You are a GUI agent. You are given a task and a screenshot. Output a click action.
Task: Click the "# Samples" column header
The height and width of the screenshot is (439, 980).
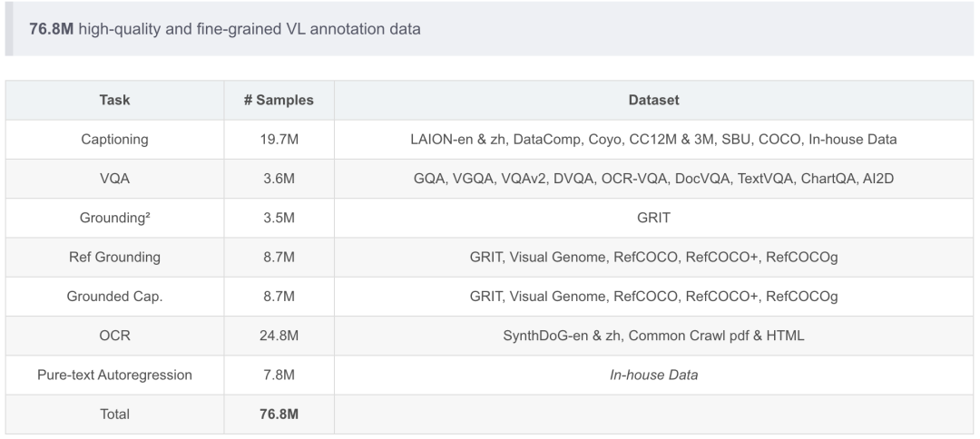click(x=279, y=100)
